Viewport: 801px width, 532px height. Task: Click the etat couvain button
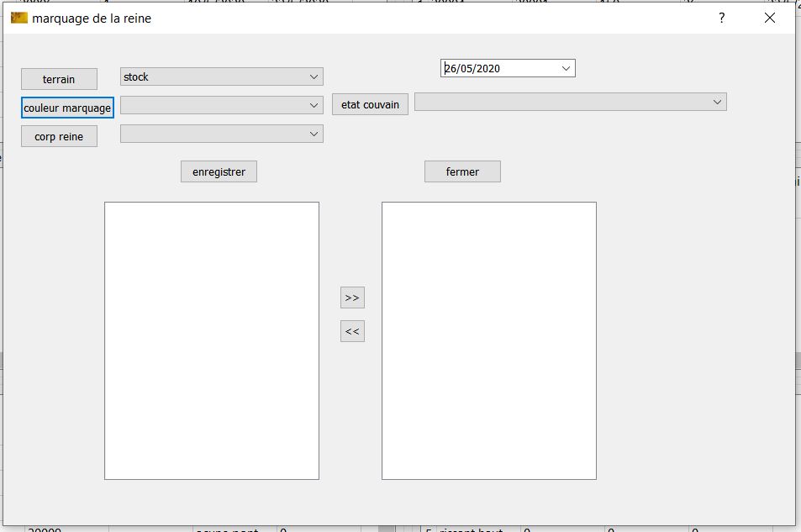pyautogui.click(x=370, y=104)
